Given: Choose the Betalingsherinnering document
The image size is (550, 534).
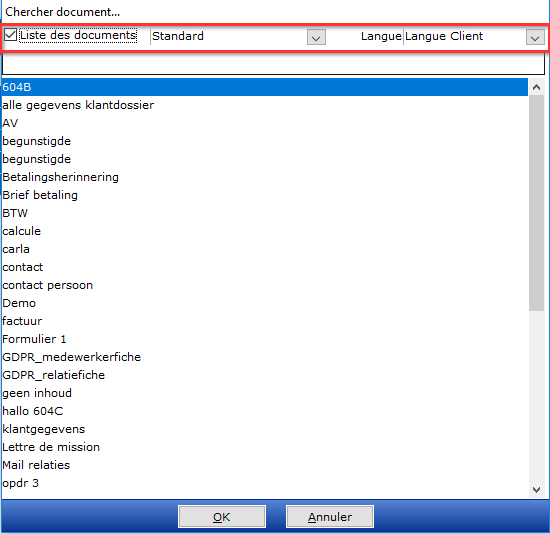Looking at the screenshot, I should (264, 177).
